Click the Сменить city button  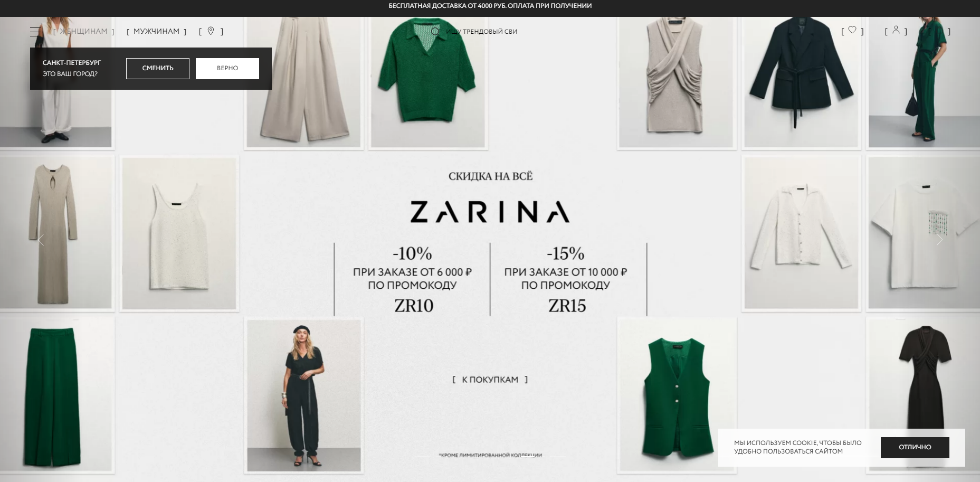point(158,69)
